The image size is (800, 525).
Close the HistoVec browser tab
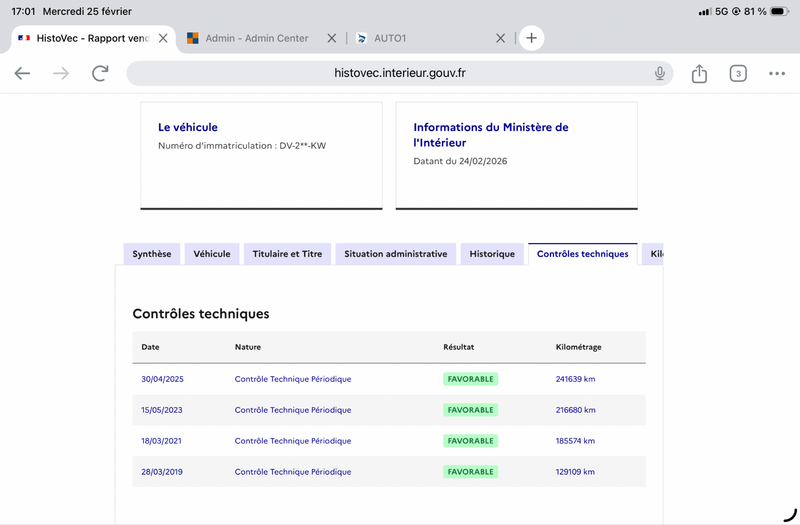pyautogui.click(x=163, y=38)
